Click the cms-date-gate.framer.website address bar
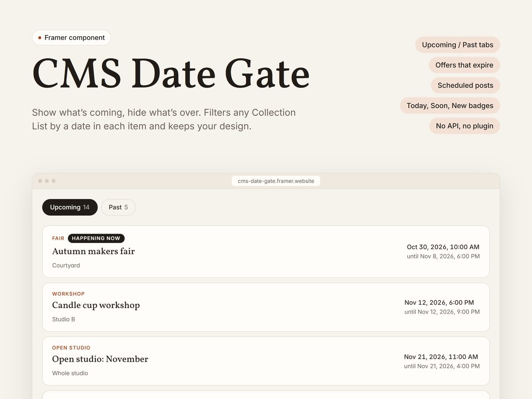Viewport: 532px width, 399px height. [276, 181]
